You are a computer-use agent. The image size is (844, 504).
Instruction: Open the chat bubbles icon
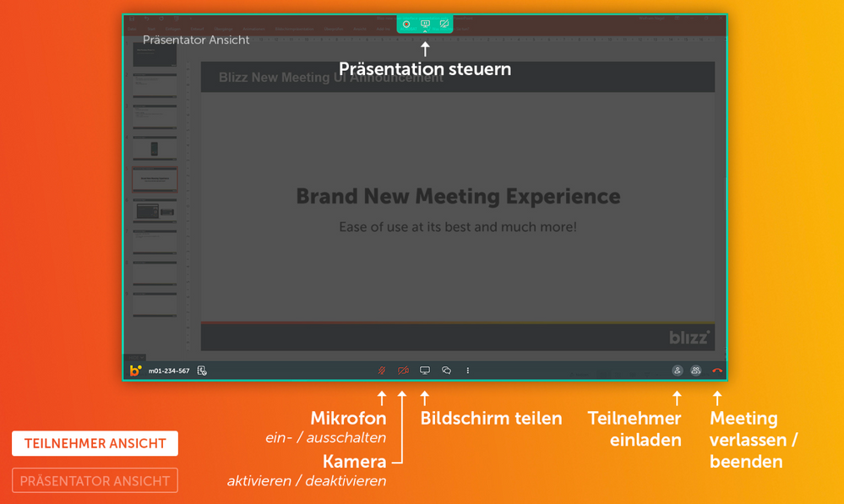point(446,371)
